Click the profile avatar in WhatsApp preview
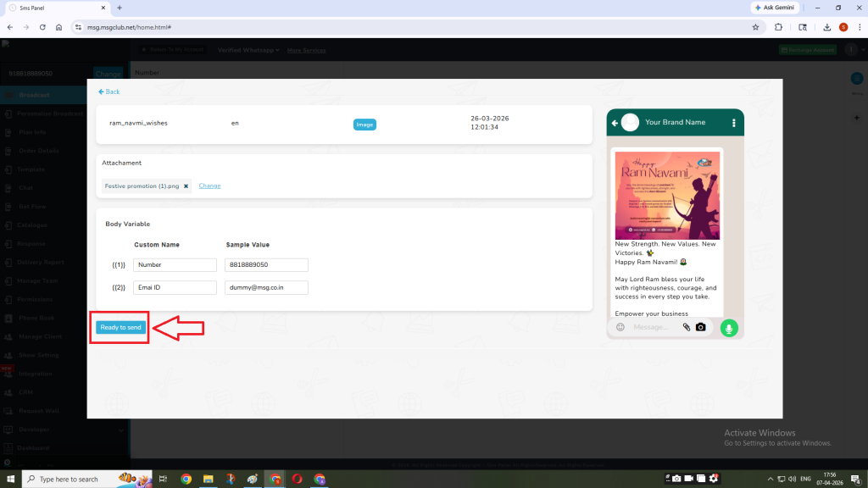Screen dimensions: 868x488 (x=630, y=123)
